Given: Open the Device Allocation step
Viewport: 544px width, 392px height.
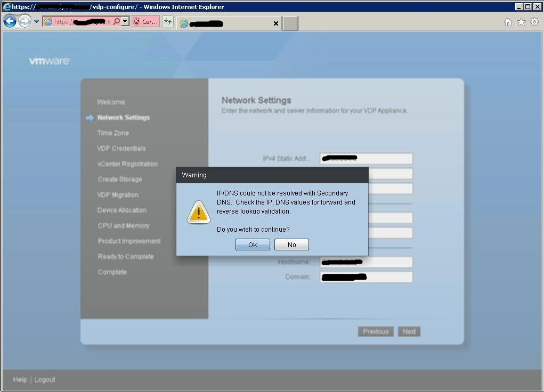Looking at the screenshot, I should 122,210.
